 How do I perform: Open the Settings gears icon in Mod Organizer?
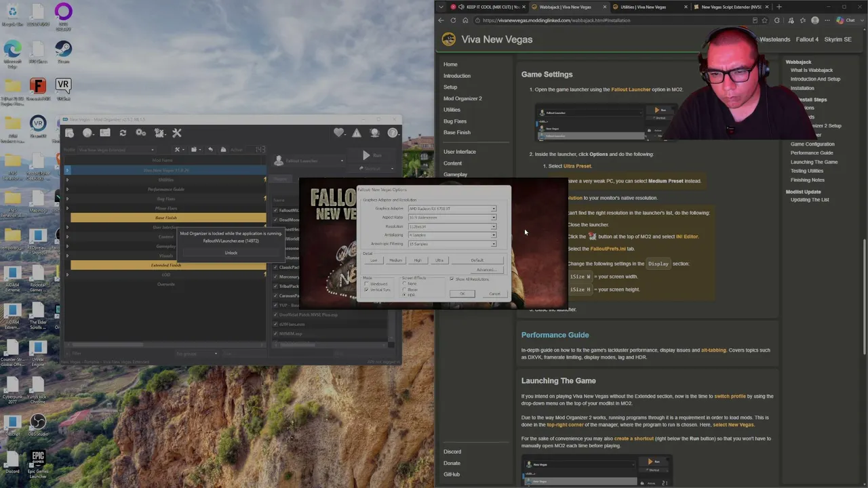[140, 133]
